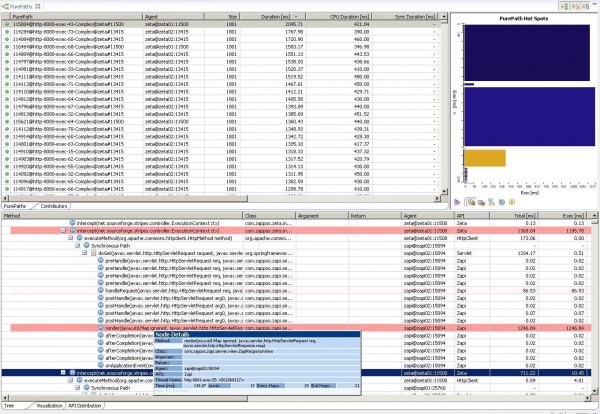Click the highlighted clock-coins icon under Hot Spots chart

471,202
